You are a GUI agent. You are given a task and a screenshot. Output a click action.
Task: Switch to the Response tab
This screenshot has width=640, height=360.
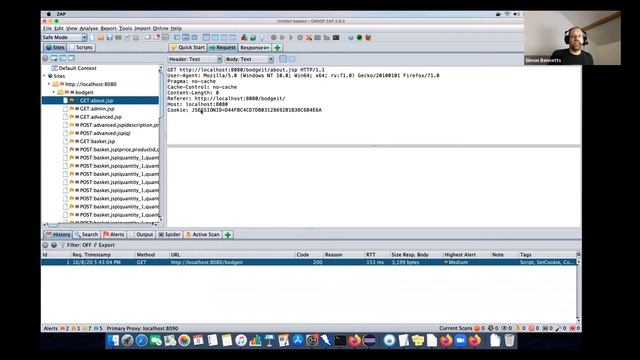point(254,48)
